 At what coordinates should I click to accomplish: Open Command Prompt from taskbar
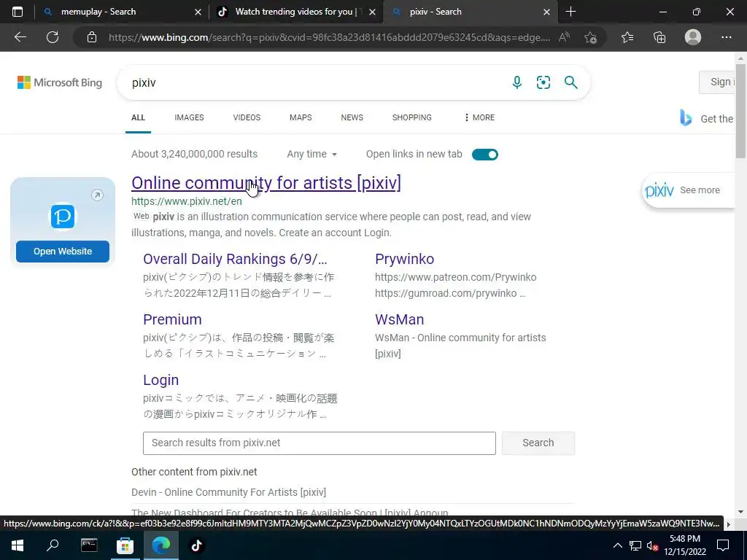(89, 545)
